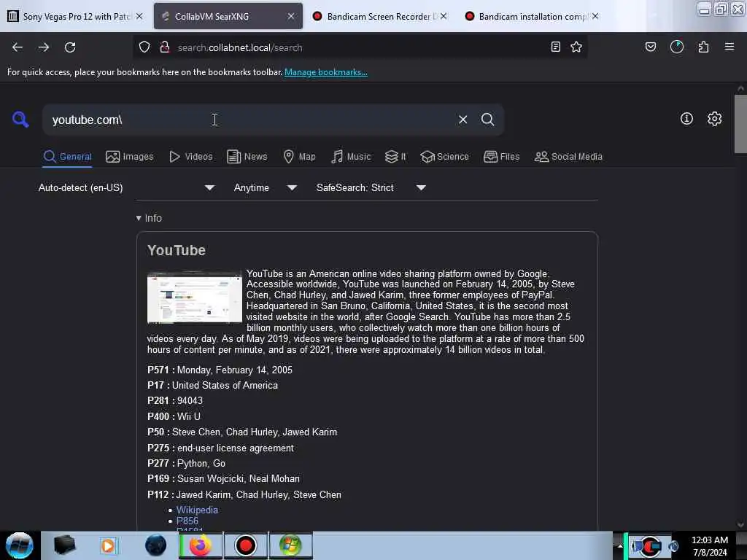Reload the current page
The height and width of the screenshot is (560, 747).
(70, 47)
